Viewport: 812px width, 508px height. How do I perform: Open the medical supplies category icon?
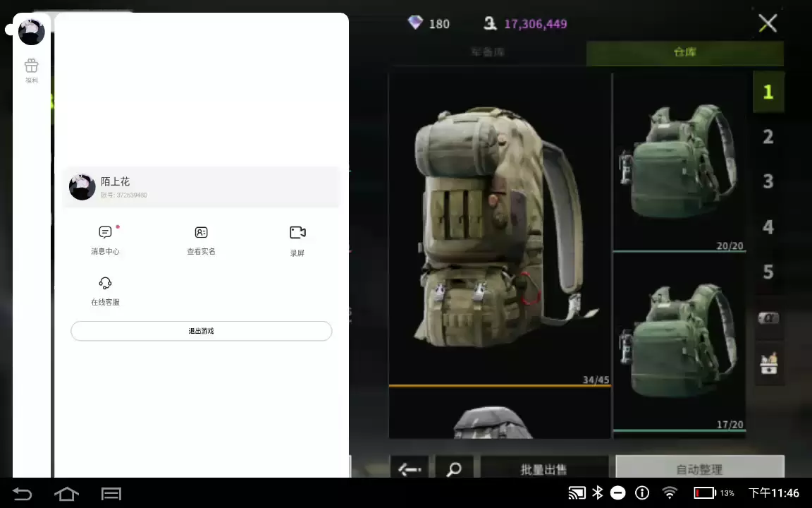(x=768, y=363)
